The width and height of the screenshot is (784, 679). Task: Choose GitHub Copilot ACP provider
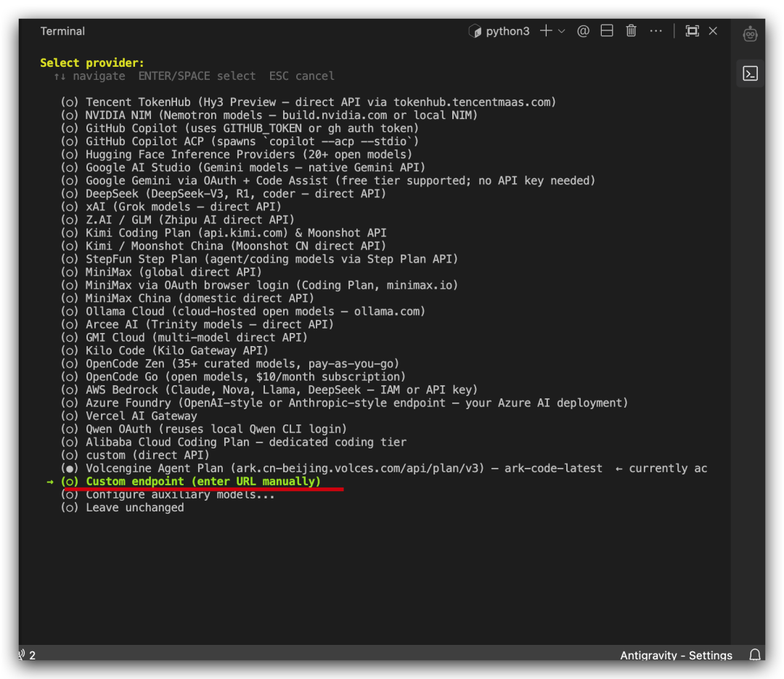pyautogui.click(x=240, y=141)
